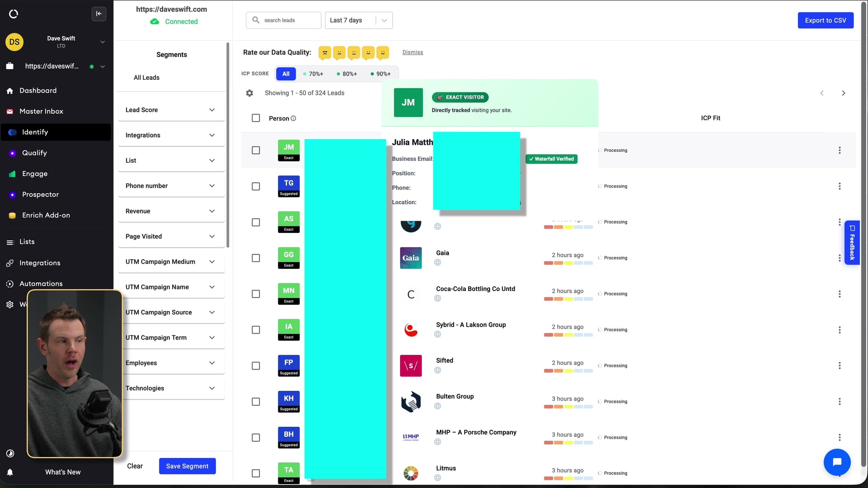Screen dimensions: 868x488
Task: Rate data quality with the angriest face
Action: tap(325, 52)
